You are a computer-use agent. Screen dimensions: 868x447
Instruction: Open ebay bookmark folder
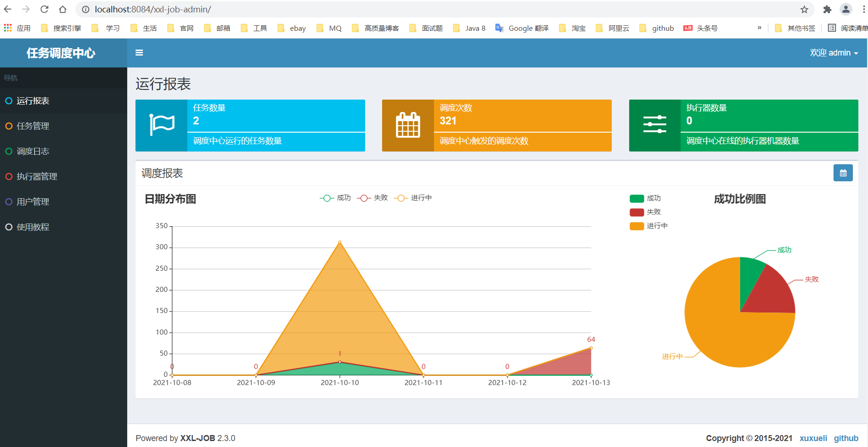(x=292, y=28)
